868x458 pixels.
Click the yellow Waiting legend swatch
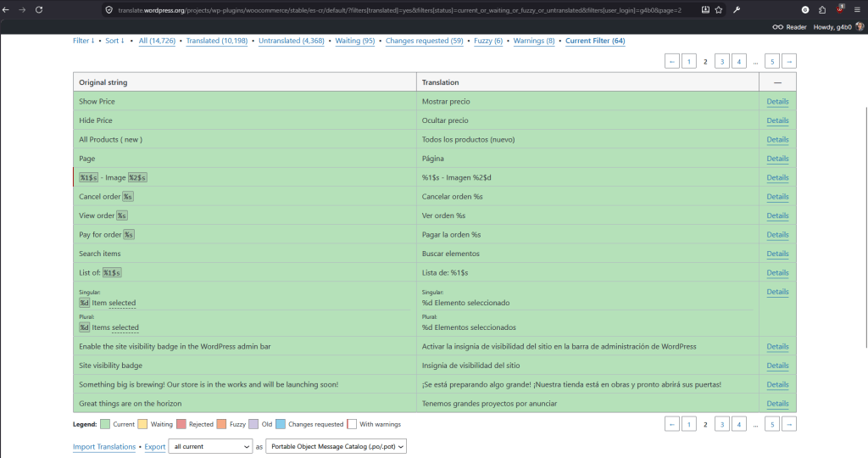click(x=142, y=424)
